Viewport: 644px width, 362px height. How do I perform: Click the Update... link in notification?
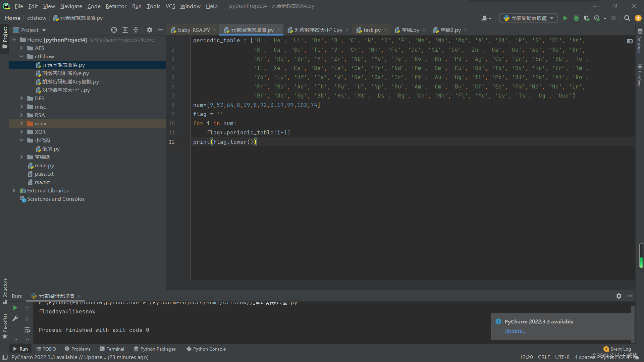point(515,331)
